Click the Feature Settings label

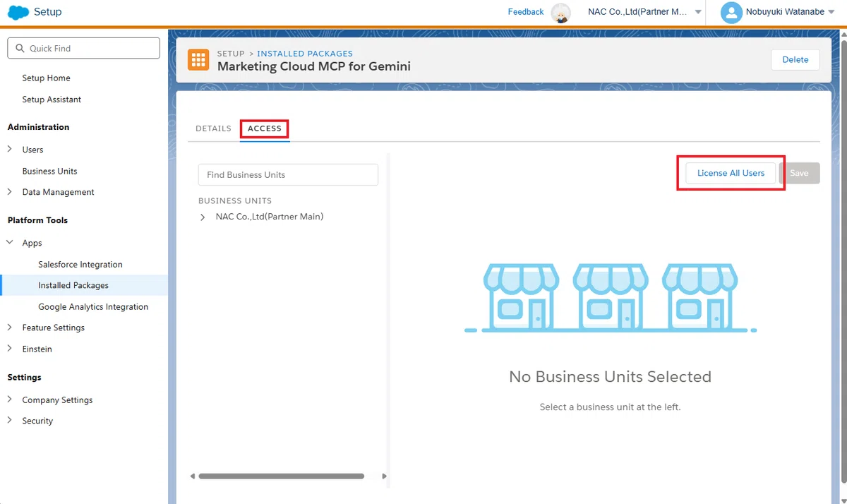tap(53, 328)
